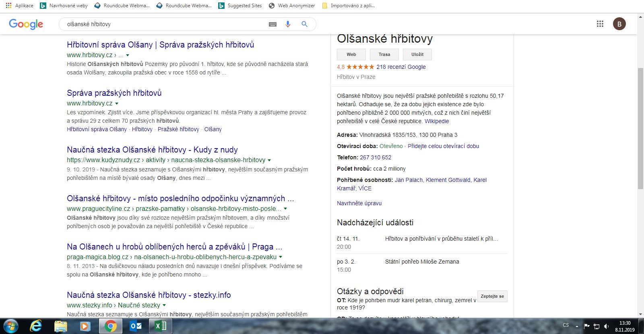Open Excel from the taskbar

coord(161,326)
